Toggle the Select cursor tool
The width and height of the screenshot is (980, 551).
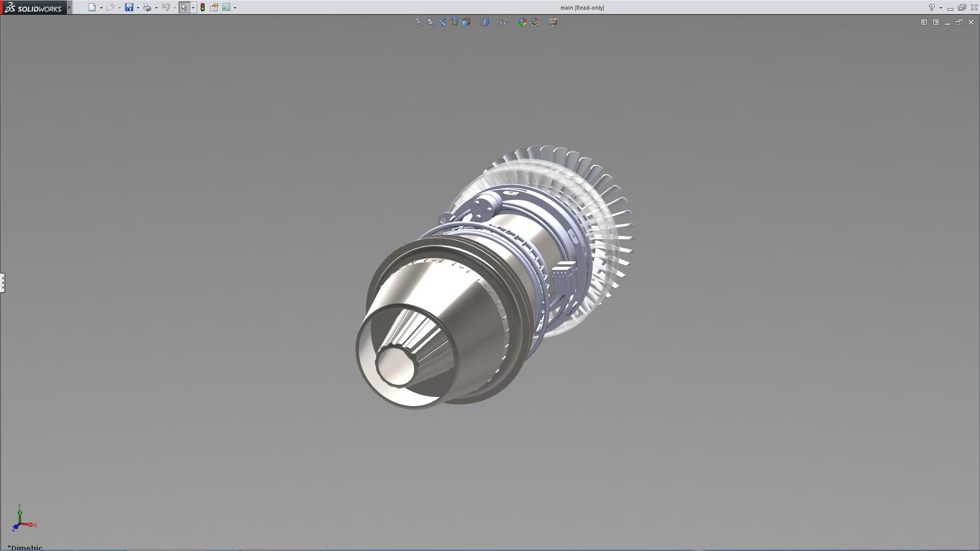click(184, 8)
